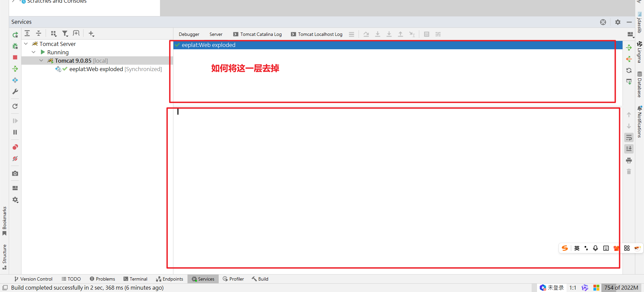Click Refresh deployment status icon
The width and height of the screenshot is (644, 292).
point(629,70)
